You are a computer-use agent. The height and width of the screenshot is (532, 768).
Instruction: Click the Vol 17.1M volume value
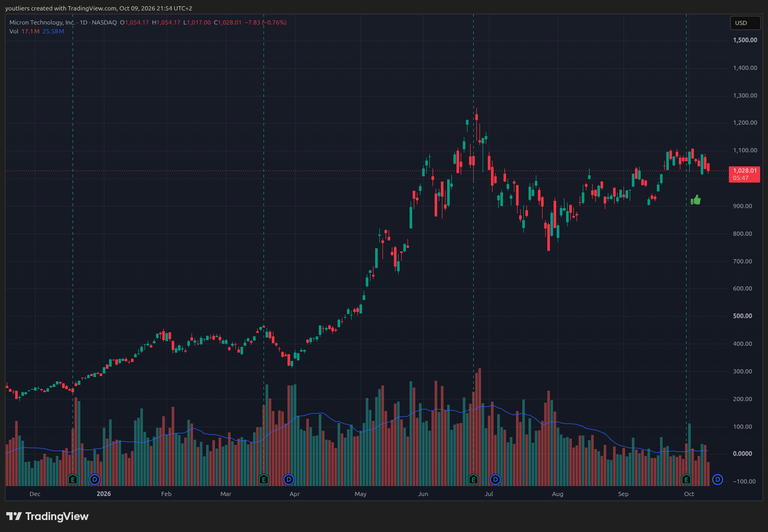click(30, 31)
